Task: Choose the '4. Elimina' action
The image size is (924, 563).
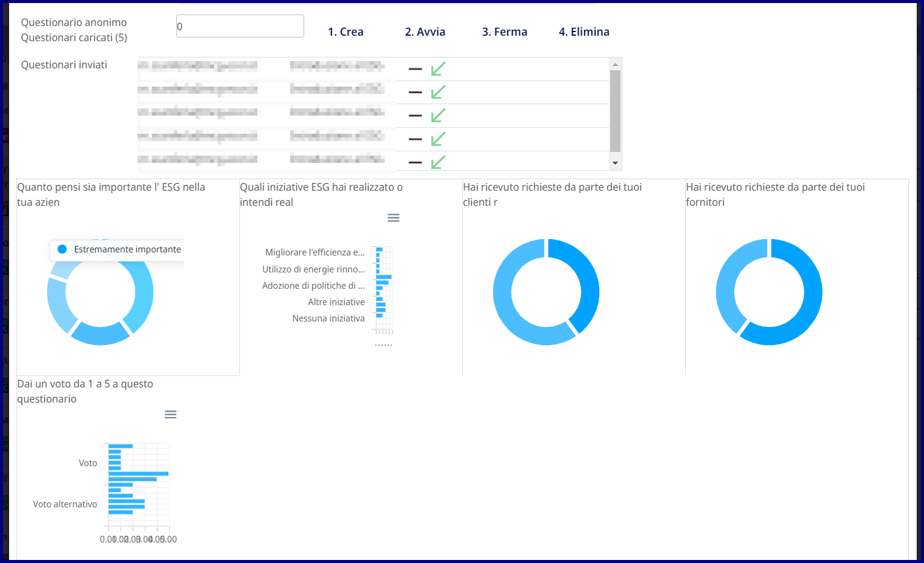Action: pyautogui.click(x=583, y=32)
